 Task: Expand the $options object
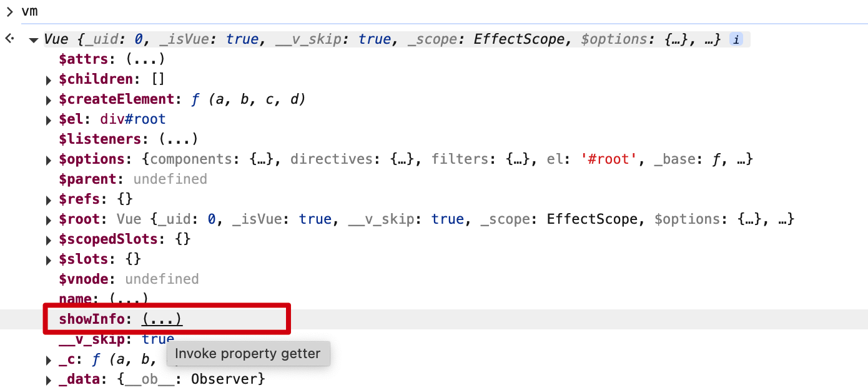pos(49,160)
